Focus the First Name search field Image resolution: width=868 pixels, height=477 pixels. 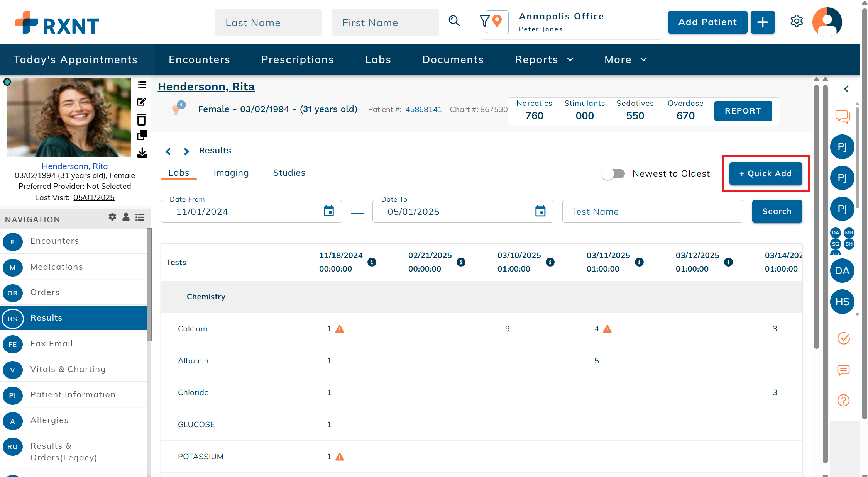click(386, 22)
